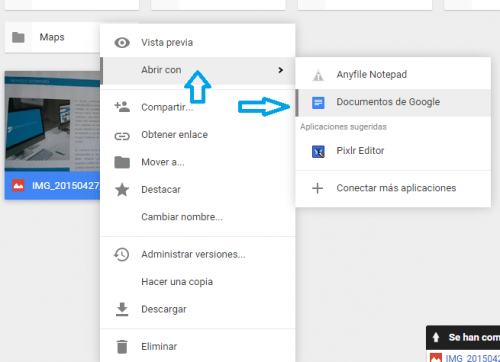Click the IMG_20150427 image thumbnail

click(x=52, y=122)
